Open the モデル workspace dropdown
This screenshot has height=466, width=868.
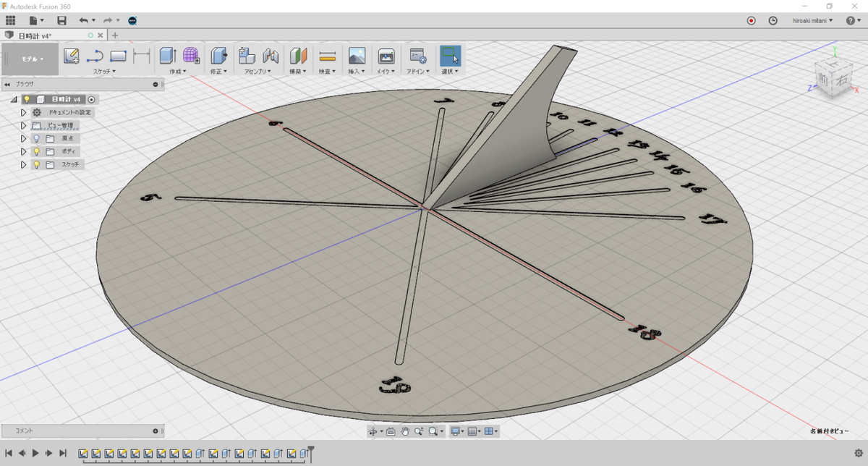click(33, 59)
